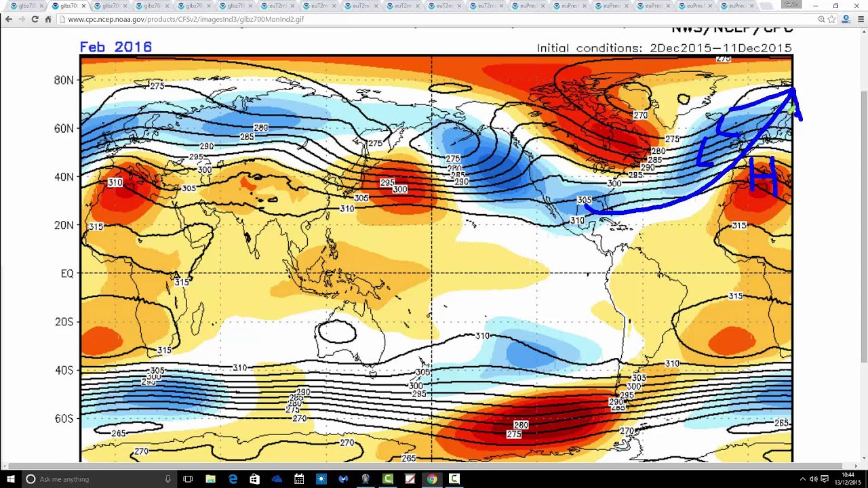Viewport: 868px width, 488px height.
Task: Reload the current page
Action: (35, 19)
